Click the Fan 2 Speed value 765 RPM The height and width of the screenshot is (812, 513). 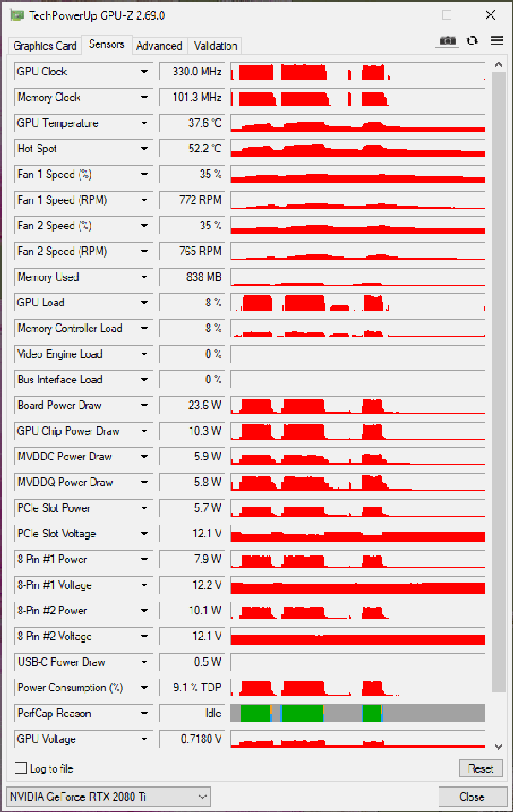click(x=200, y=252)
